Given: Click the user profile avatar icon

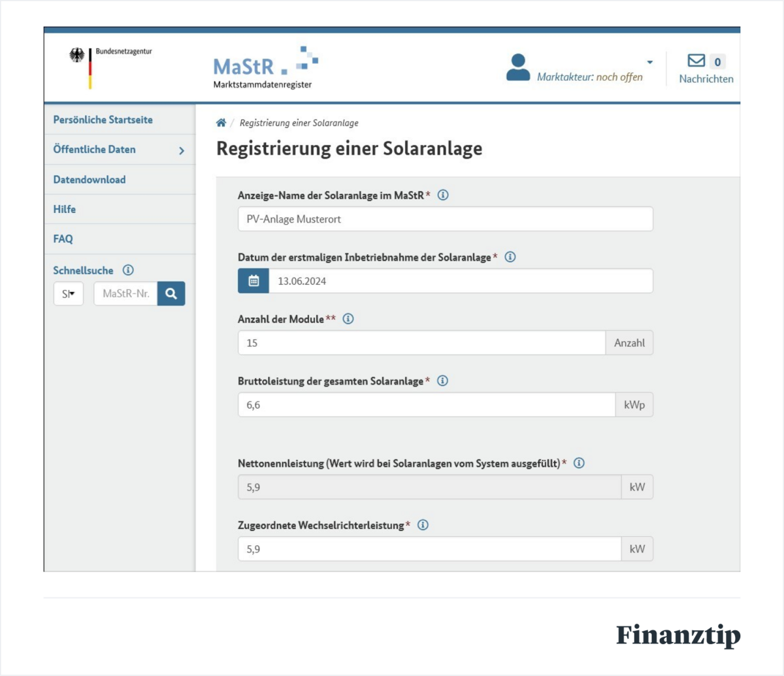Looking at the screenshot, I should point(518,67).
